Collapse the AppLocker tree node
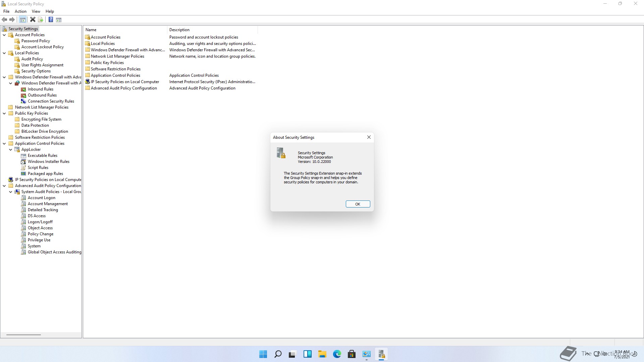Image resolution: width=644 pixels, height=362 pixels. (11, 149)
